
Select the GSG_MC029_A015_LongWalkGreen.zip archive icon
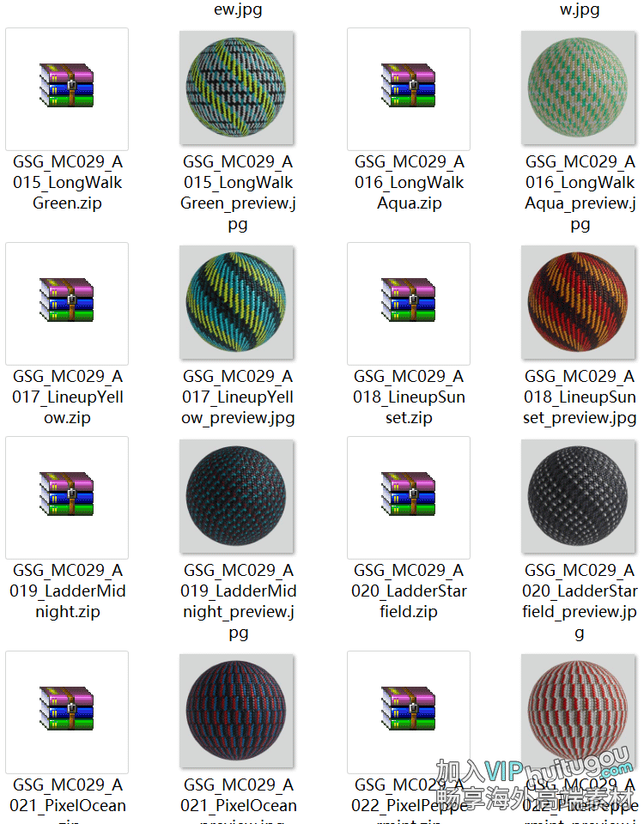(x=67, y=86)
